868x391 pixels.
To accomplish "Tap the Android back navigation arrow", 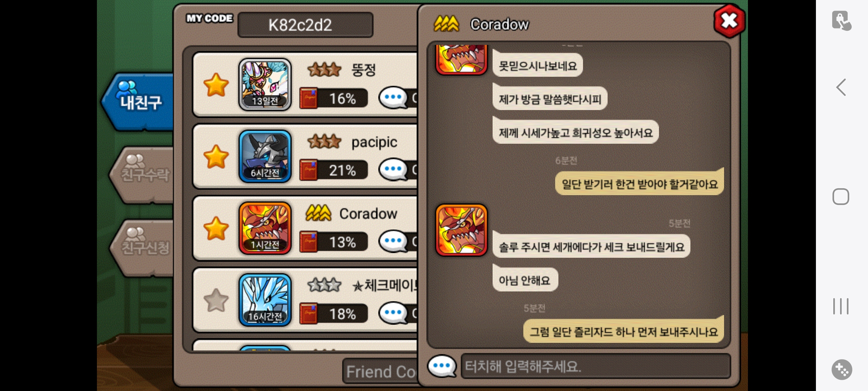I will pyautogui.click(x=841, y=87).
